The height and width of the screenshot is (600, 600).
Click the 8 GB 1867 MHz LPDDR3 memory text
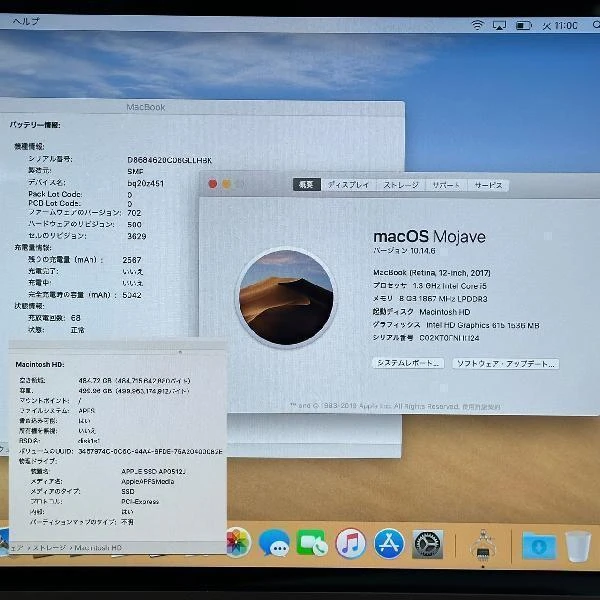443,299
